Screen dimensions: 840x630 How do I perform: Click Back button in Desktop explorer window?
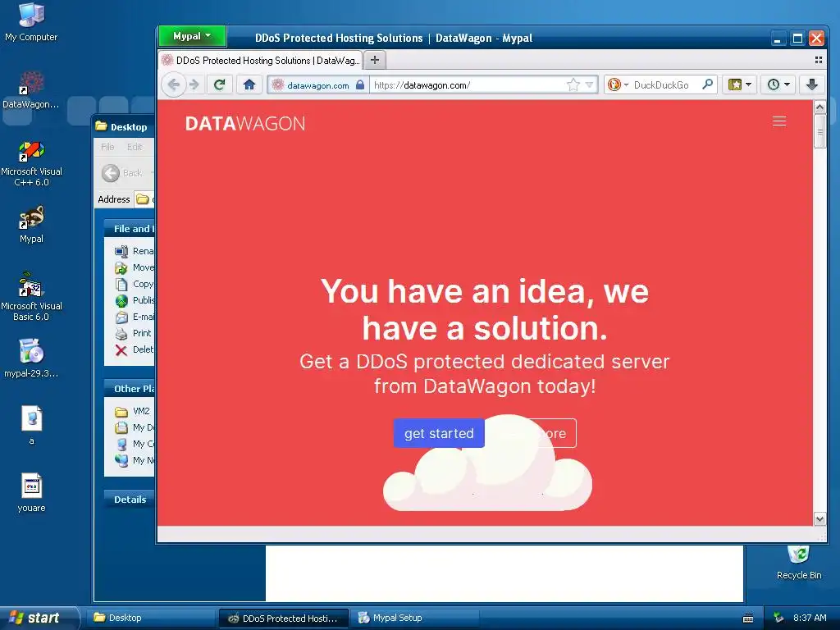coord(123,173)
